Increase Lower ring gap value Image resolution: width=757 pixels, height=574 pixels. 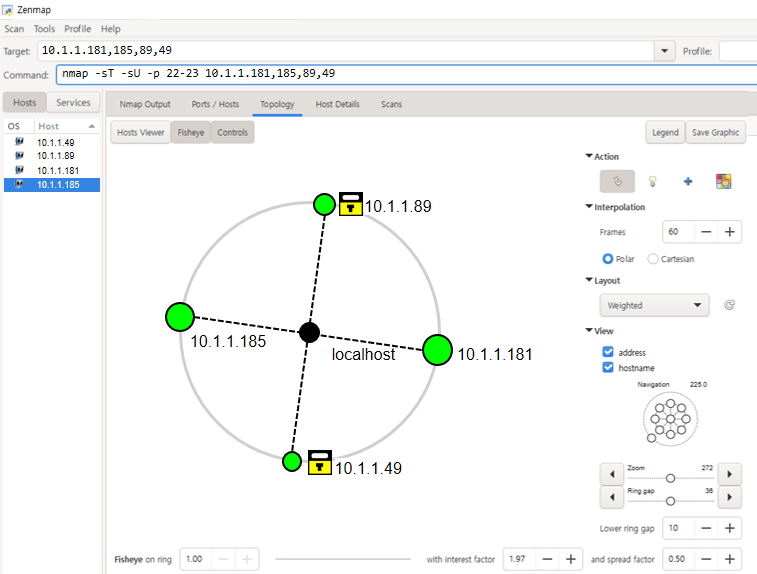(729, 528)
